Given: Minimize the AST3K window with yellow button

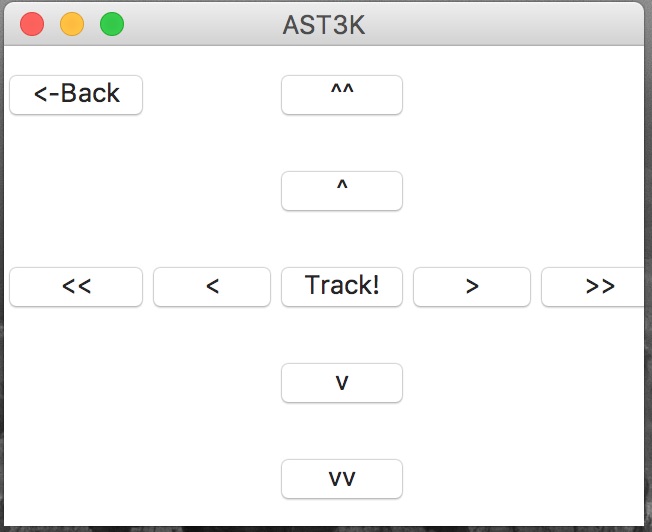Looking at the screenshot, I should point(72,24).
